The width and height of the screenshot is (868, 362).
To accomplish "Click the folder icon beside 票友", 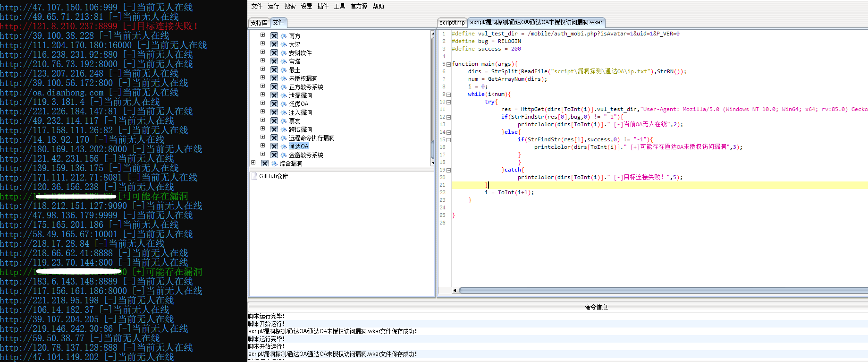I will 284,121.
